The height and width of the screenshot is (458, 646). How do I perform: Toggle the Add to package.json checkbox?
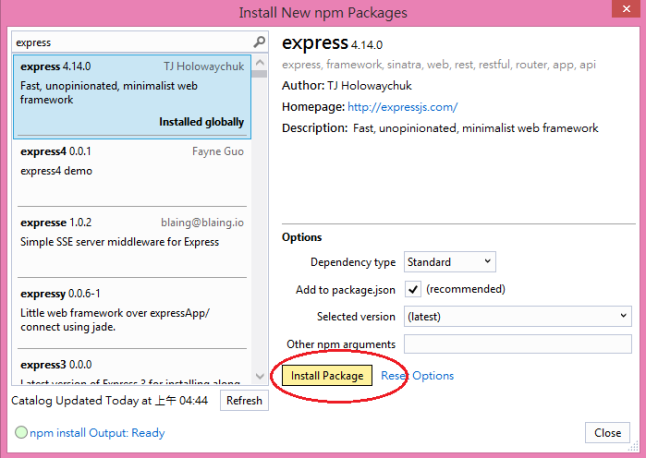click(x=413, y=289)
